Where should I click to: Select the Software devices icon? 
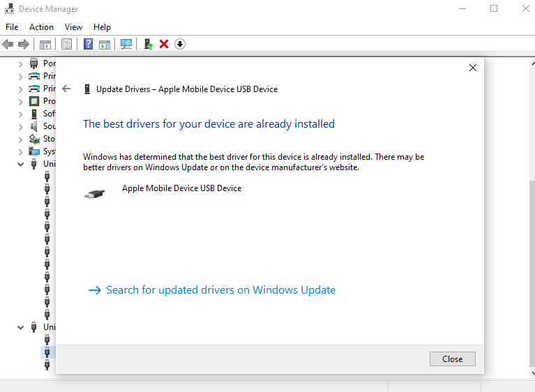point(34,114)
